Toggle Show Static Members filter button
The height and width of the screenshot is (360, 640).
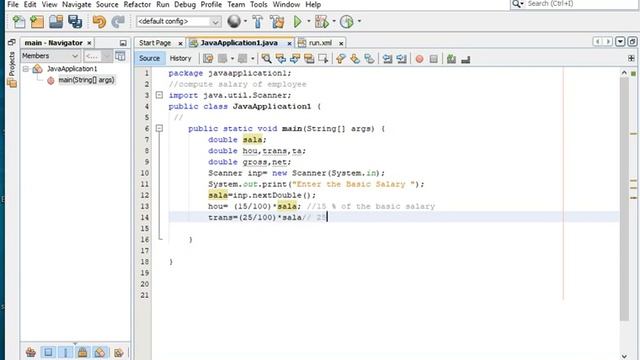coord(66,352)
